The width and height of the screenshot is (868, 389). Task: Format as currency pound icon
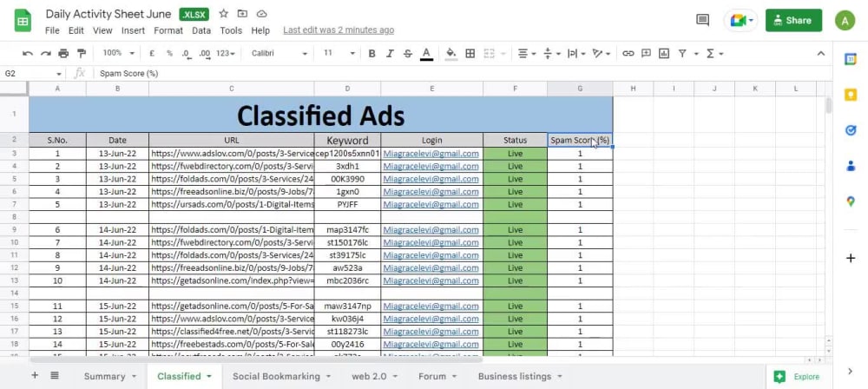152,54
